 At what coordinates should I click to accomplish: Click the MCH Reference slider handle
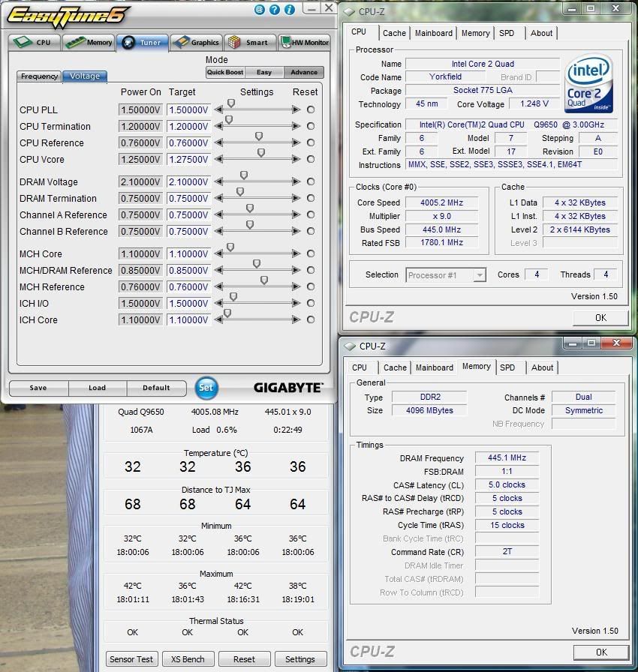pos(264,280)
